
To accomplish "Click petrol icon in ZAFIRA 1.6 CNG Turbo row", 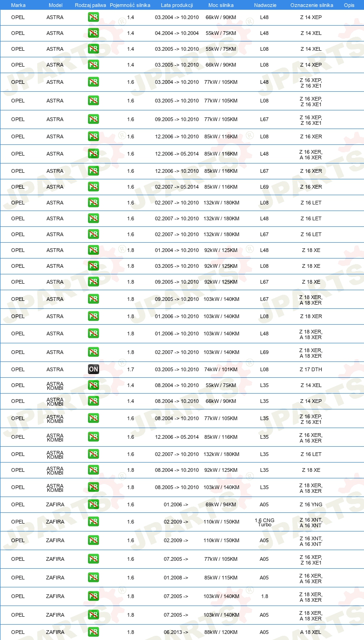I will 94,522.
